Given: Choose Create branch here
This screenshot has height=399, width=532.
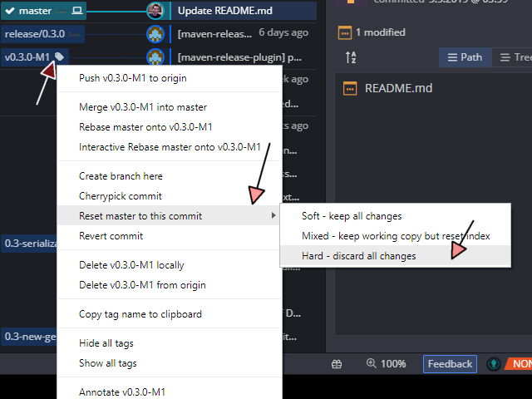Looking at the screenshot, I should (x=170, y=176).
